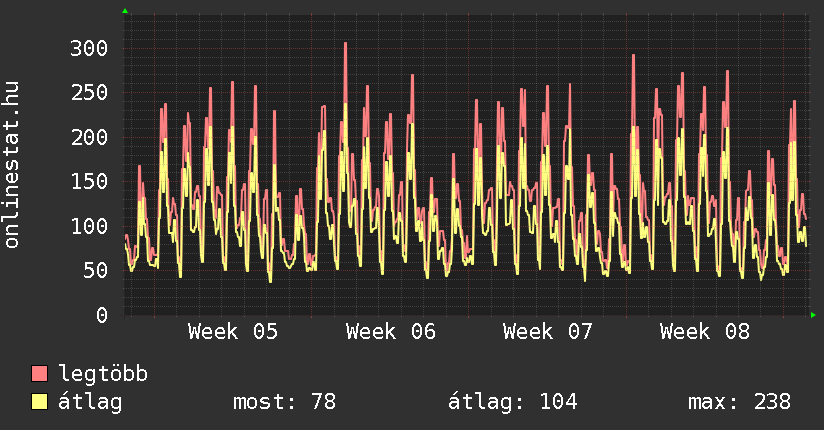Click the 300 y-axis tick label
The width and height of the screenshot is (824, 430).
88,48
